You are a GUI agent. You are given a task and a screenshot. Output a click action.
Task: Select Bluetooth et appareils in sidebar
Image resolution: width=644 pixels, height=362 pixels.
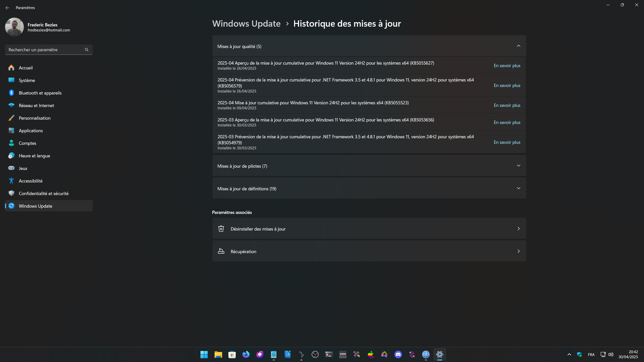coord(49,93)
